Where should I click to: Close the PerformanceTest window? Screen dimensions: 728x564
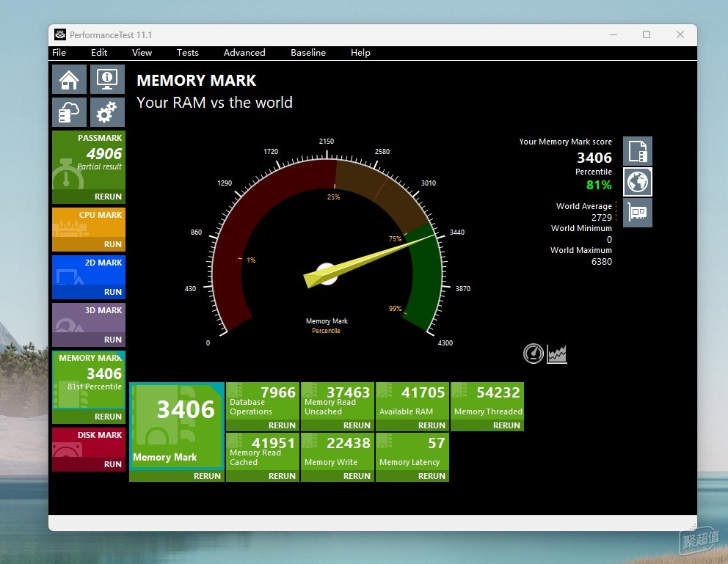[680, 34]
